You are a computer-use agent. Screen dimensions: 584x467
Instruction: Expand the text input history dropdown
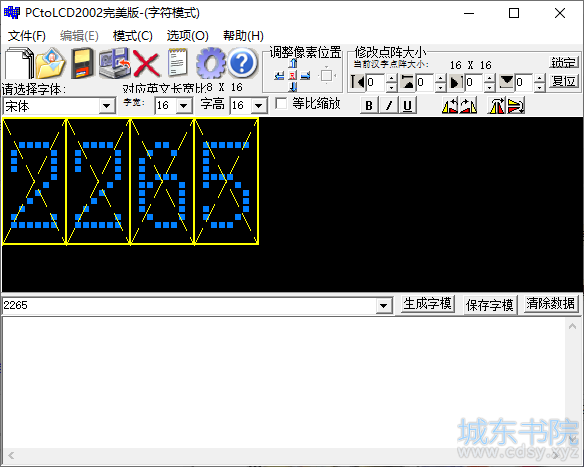(383, 306)
